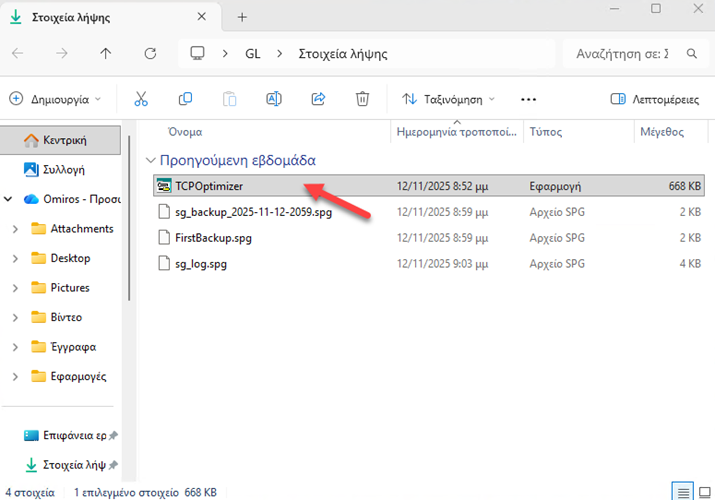The height and width of the screenshot is (500, 715).
Task: Open a new tab with plus button
Action: tap(242, 17)
